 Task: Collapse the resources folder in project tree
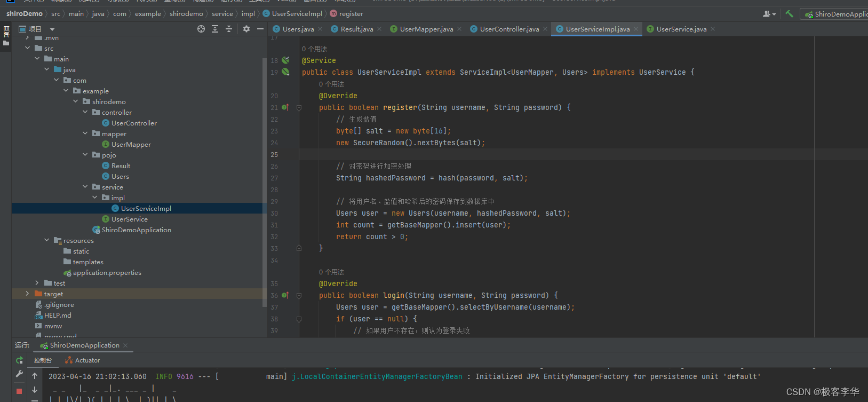point(47,240)
